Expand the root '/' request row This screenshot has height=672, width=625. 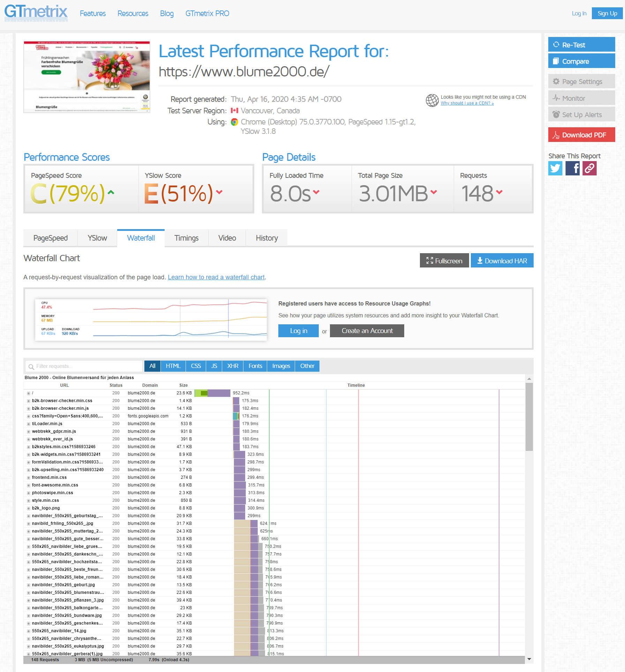(29, 393)
